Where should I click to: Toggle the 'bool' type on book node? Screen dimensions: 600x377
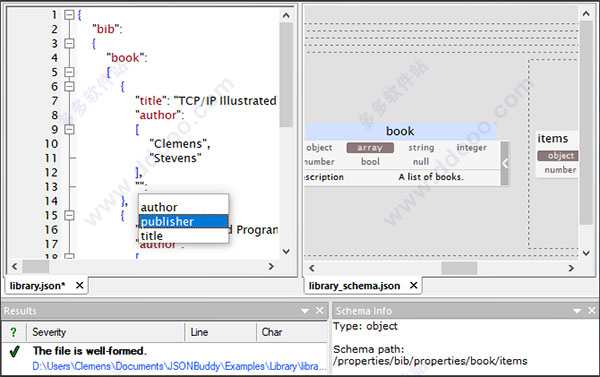[x=370, y=162]
